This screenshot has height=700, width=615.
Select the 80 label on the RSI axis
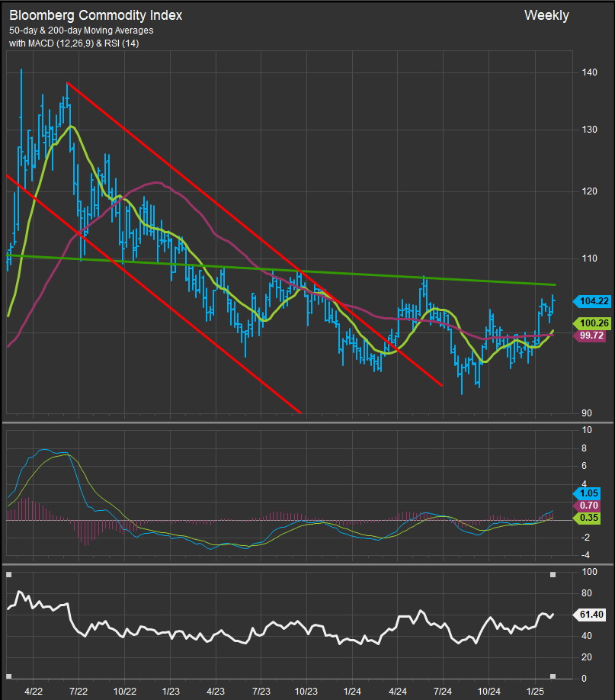[x=587, y=593]
